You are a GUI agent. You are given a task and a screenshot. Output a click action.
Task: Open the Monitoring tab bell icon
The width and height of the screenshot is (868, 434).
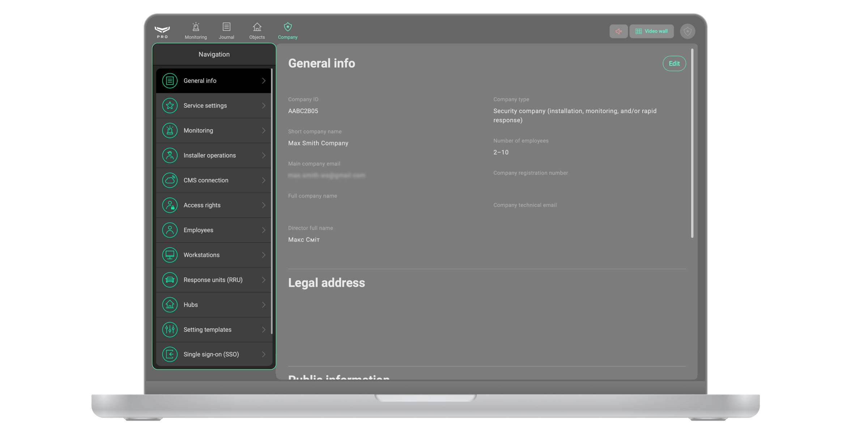point(196,27)
